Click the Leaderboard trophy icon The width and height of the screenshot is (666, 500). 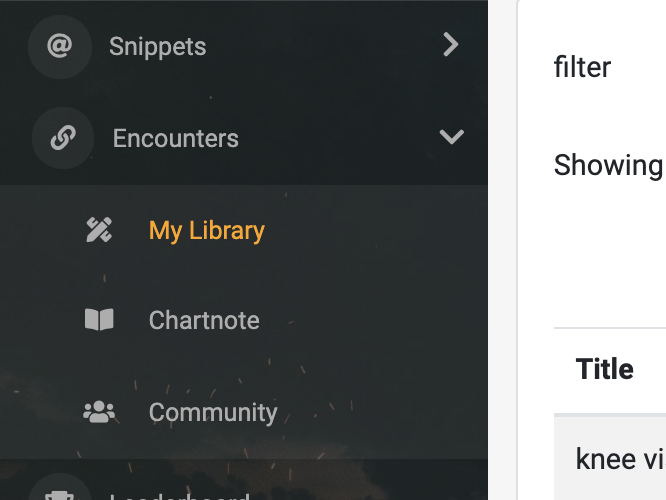point(59,496)
